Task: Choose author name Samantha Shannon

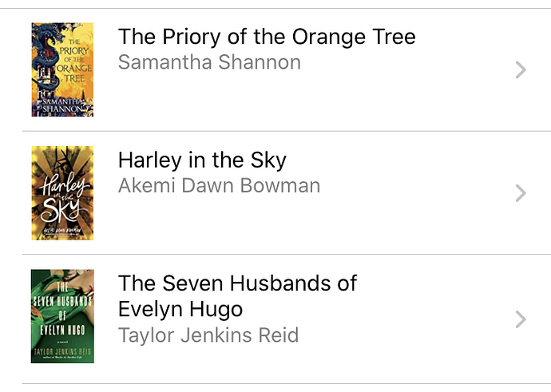Action: [x=209, y=62]
